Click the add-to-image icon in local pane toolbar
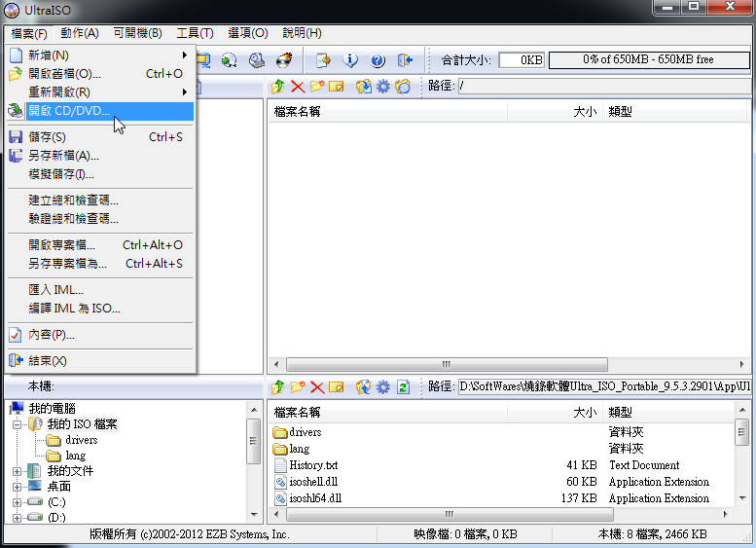The image size is (756, 548). tap(364, 386)
